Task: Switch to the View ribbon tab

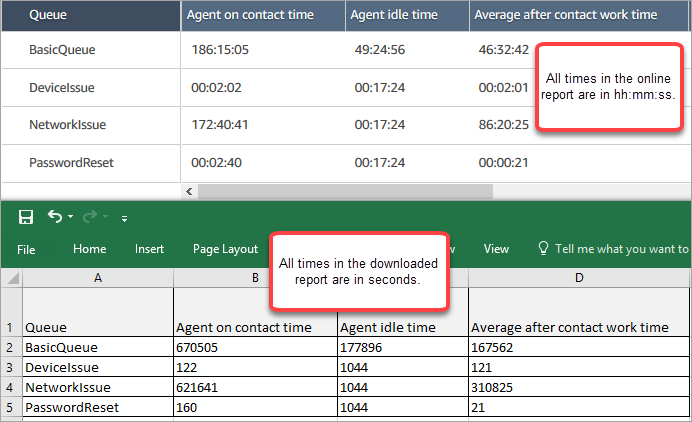Action: (496, 249)
